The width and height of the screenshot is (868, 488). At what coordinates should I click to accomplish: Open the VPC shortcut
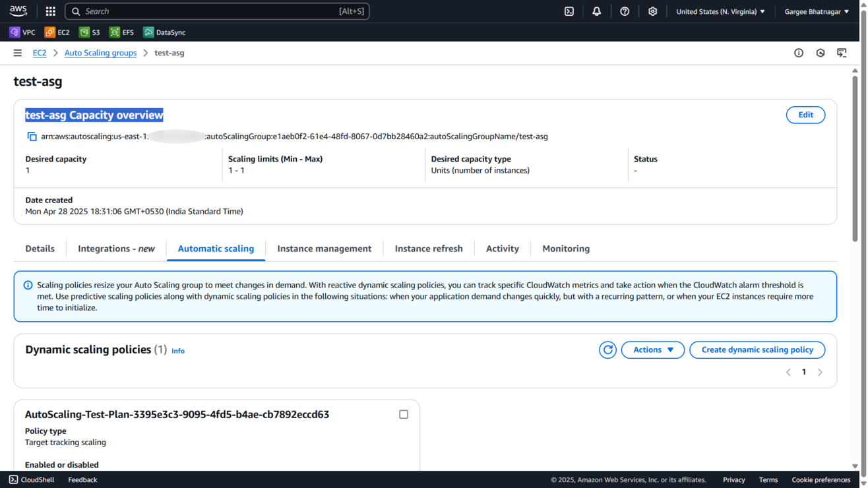pos(22,32)
